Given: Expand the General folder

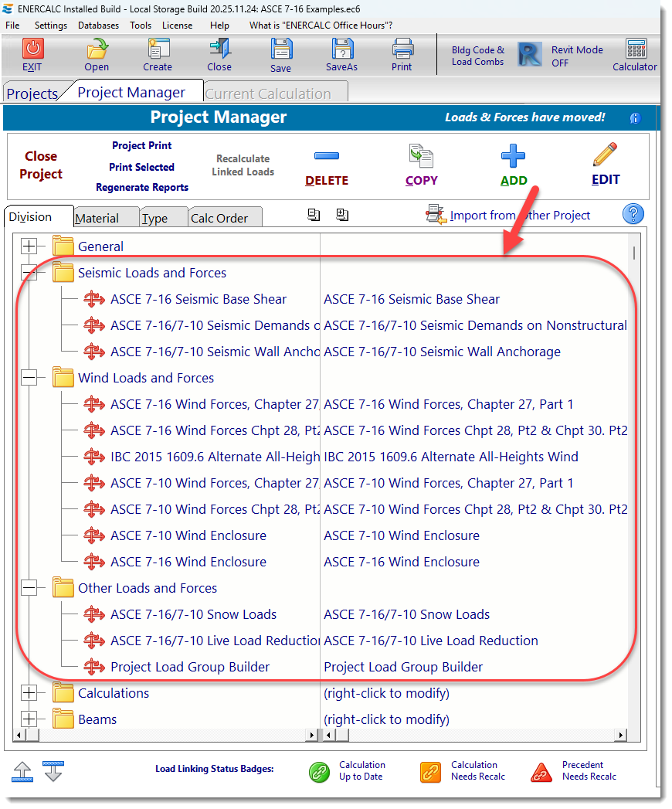Looking at the screenshot, I should click(29, 246).
